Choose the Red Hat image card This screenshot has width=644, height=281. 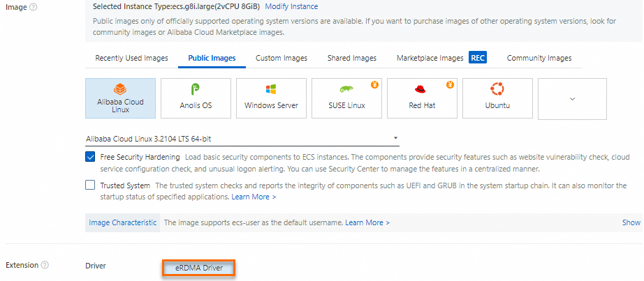(422, 98)
